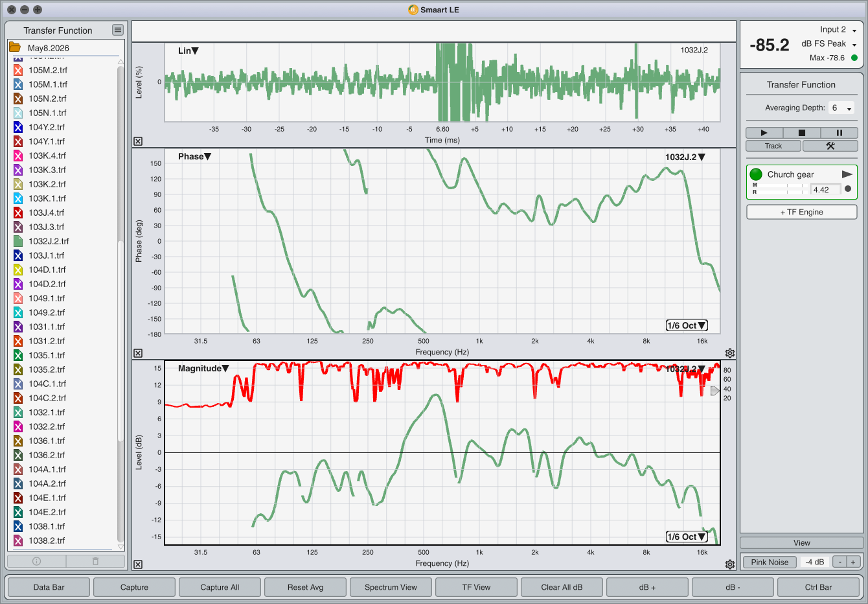Click the Capture All button
868x604 pixels.
[220, 587]
